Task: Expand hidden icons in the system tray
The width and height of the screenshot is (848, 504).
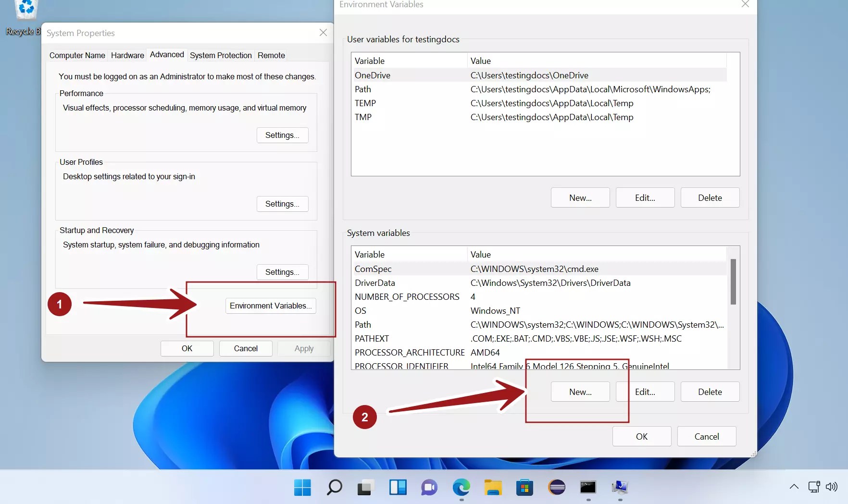Action: click(793, 487)
